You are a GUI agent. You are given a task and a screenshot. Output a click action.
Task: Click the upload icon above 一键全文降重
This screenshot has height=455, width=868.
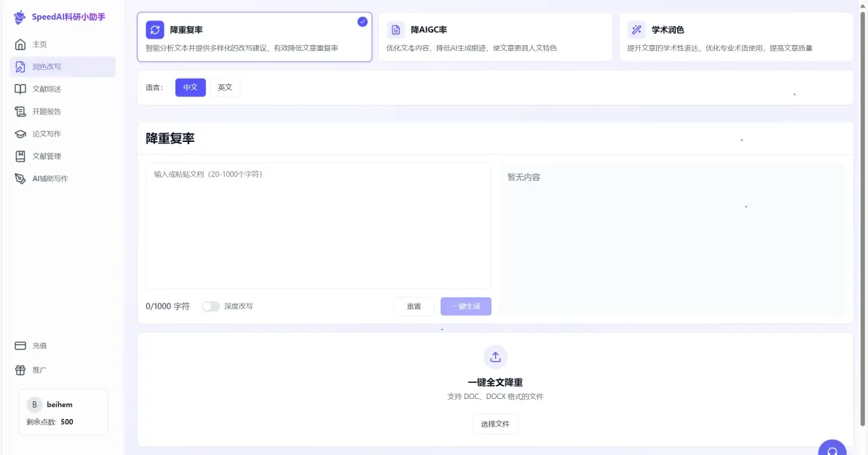pyautogui.click(x=495, y=357)
